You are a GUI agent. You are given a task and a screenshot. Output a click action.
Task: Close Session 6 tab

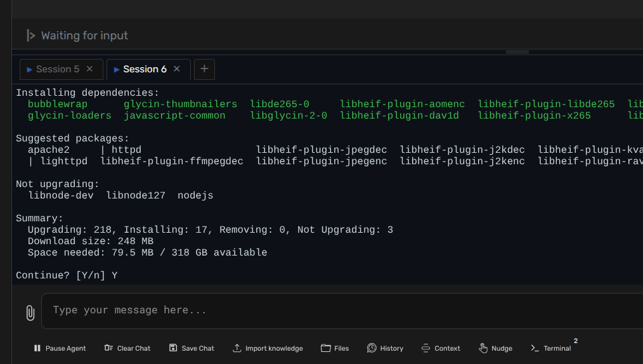[177, 69]
